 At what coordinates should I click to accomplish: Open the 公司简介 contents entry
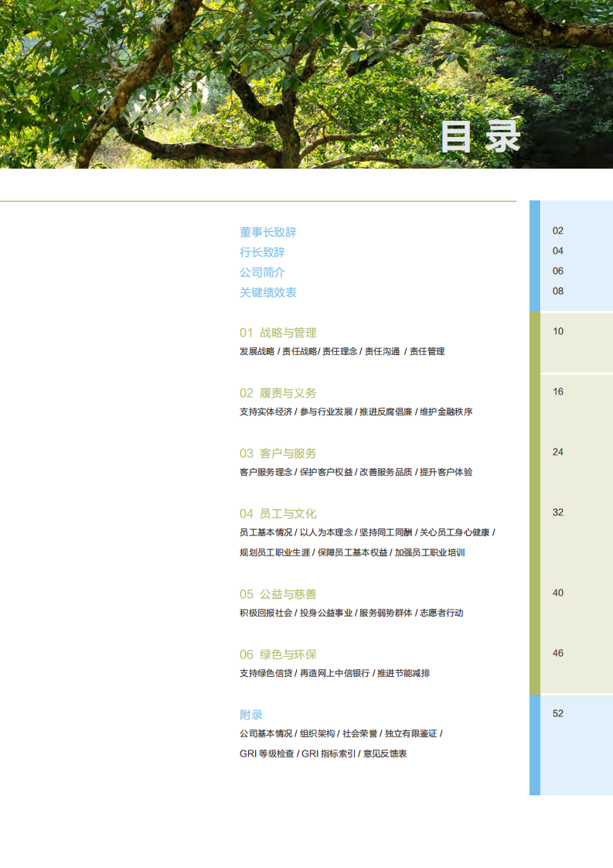pos(262,272)
